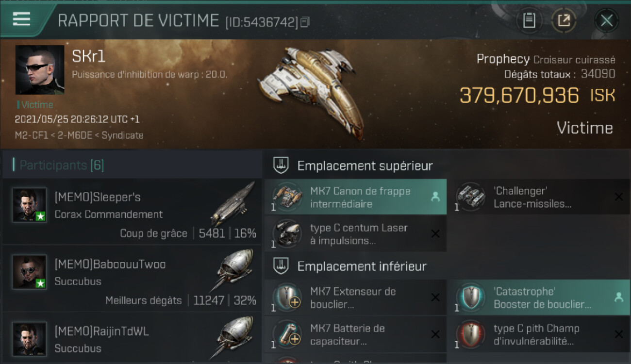This screenshot has width=631, height=364.
Task: Select SKr1 victim portrait
Action: tap(40, 70)
